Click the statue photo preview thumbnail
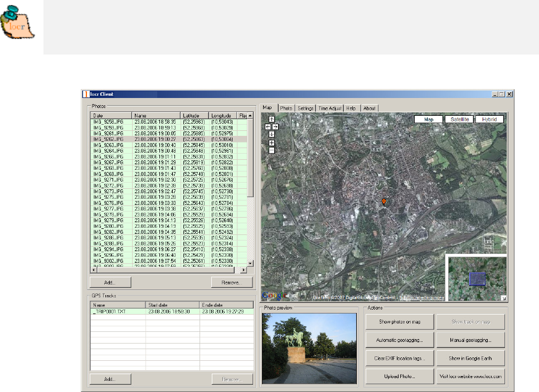Viewport: 539px width, 392px height. (x=309, y=348)
